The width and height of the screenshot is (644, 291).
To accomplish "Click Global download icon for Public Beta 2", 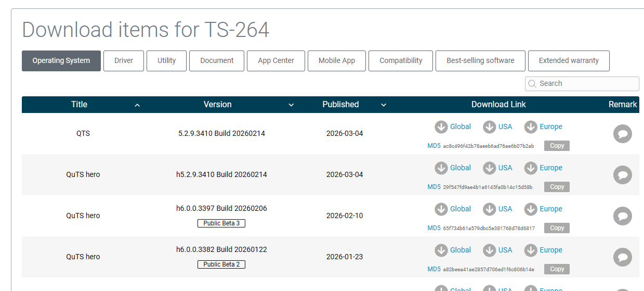I will (441, 250).
